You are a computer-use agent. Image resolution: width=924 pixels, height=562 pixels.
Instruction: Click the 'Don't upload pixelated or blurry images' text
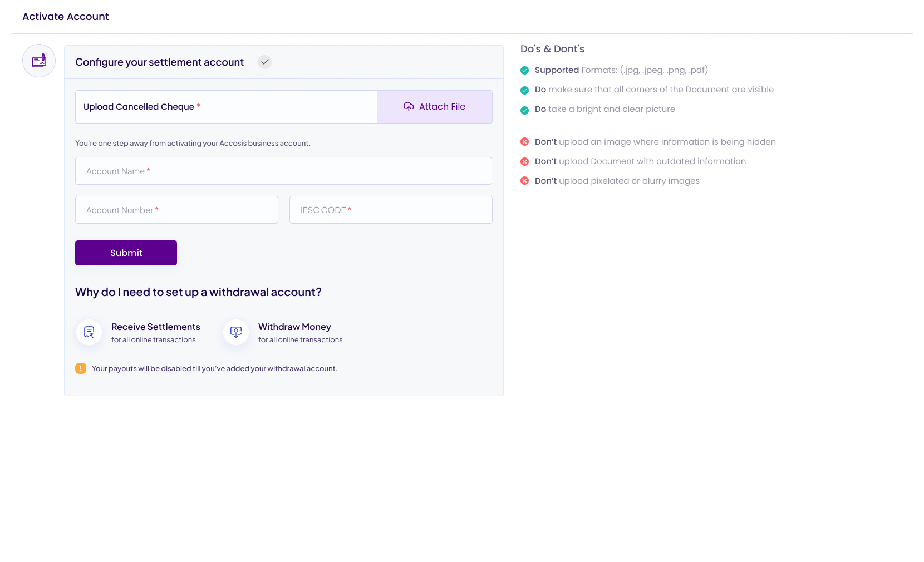point(617,181)
